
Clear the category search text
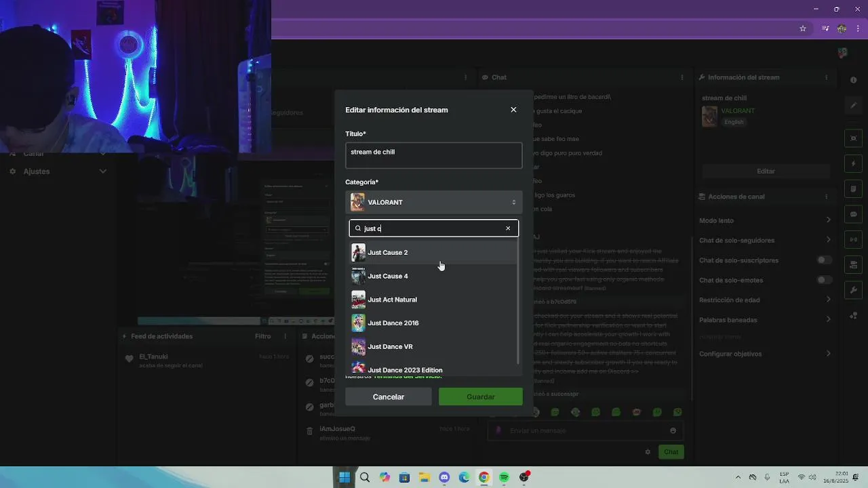[x=508, y=228]
